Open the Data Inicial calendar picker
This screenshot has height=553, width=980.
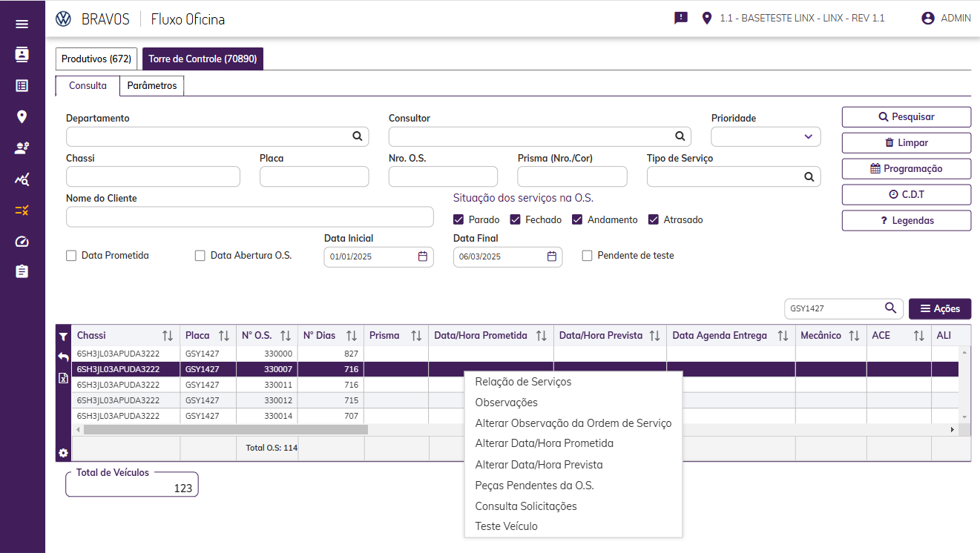(423, 256)
